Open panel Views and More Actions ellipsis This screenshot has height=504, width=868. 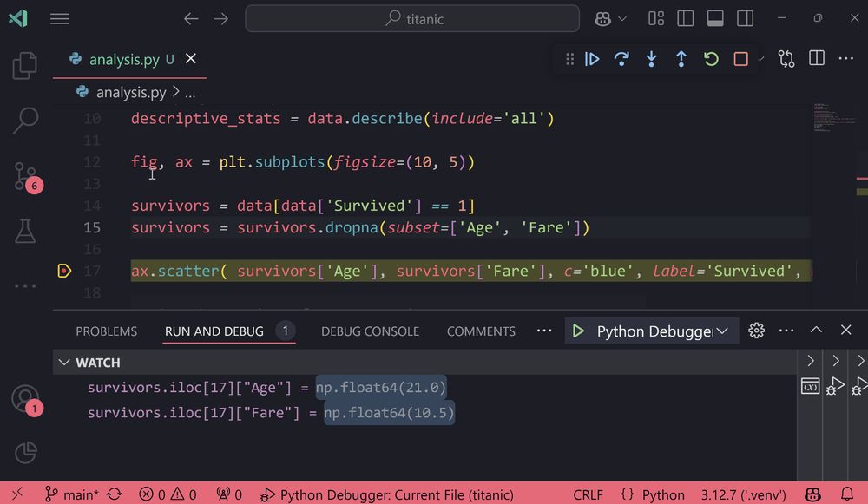[x=786, y=331]
